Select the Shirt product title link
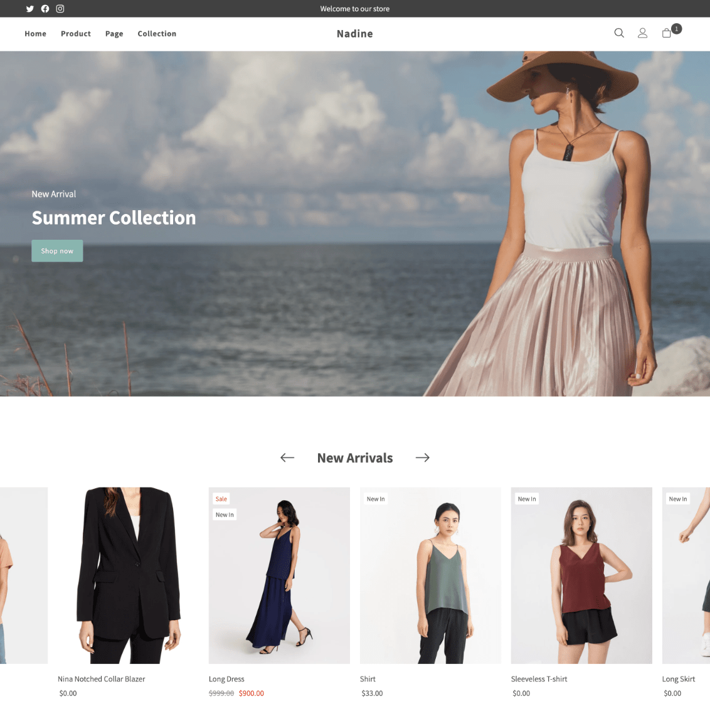 click(368, 679)
